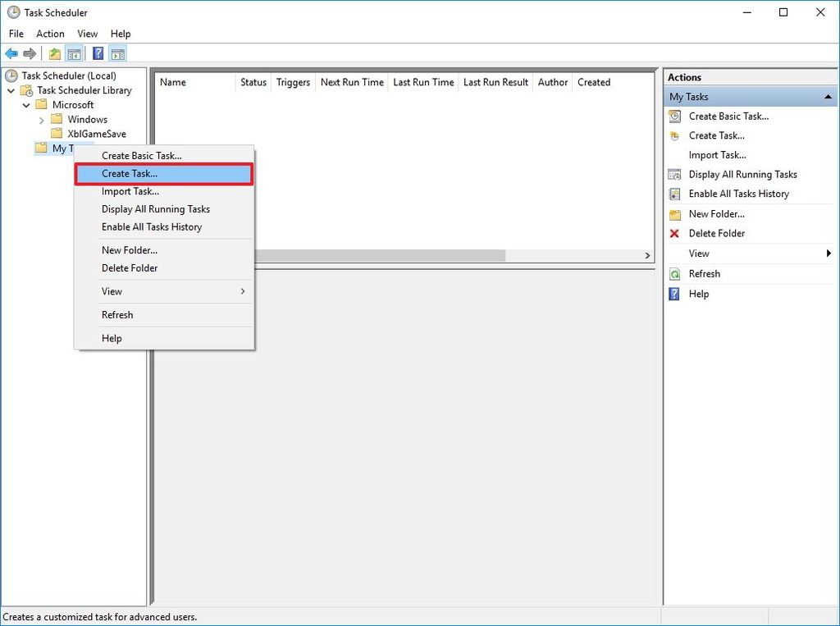Choose Enable All Tasks History in context menu
The height and width of the screenshot is (626, 840).
click(163, 226)
